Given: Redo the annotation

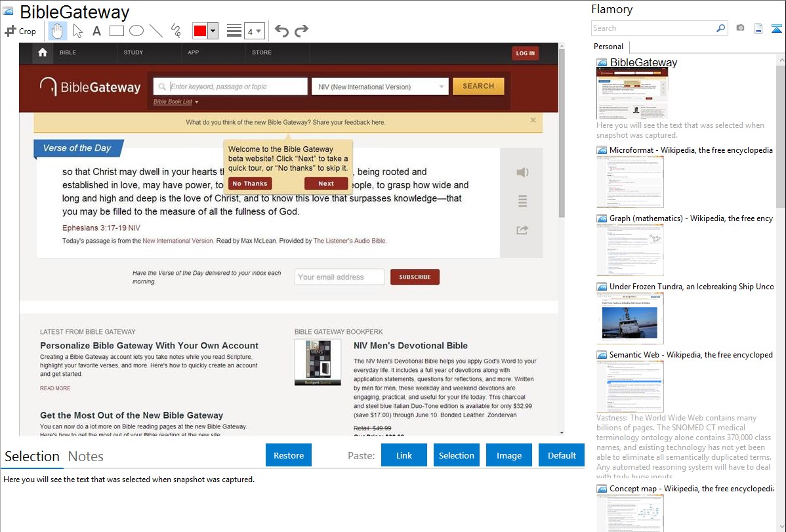Looking at the screenshot, I should pyautogui.click(x=301, y=31).
